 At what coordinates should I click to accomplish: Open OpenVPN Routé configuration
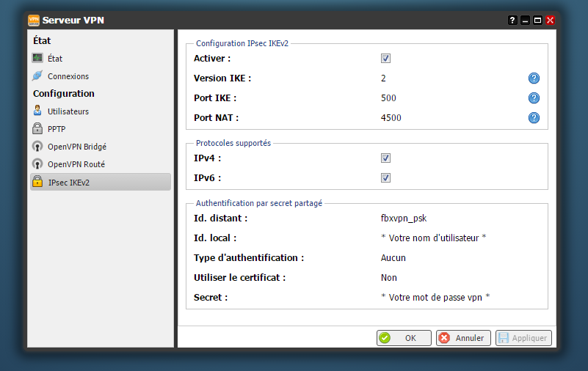tap(76, 164)
